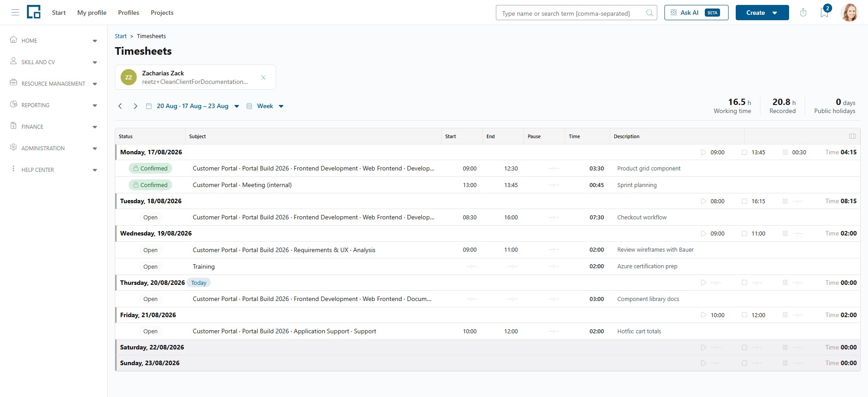Open Profiles in top navigation
The height and width of the screenshot is (397, 868).
click(x=129, y=13)
